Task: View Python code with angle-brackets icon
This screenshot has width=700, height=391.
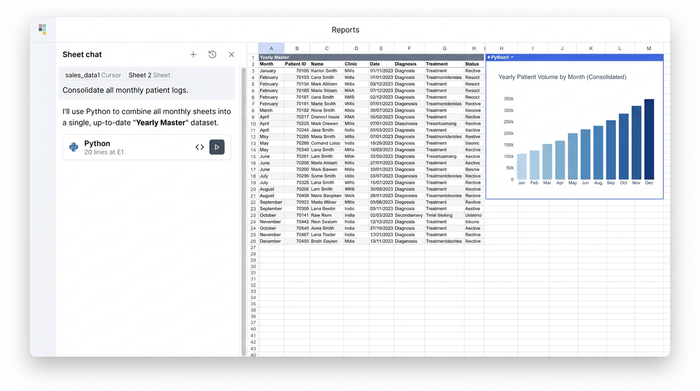Action: click(200, 147)
